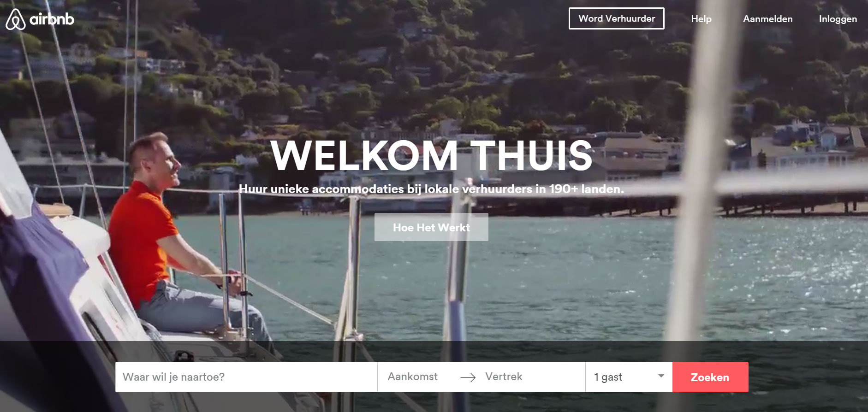Click the red Zoeken search button

710,377
